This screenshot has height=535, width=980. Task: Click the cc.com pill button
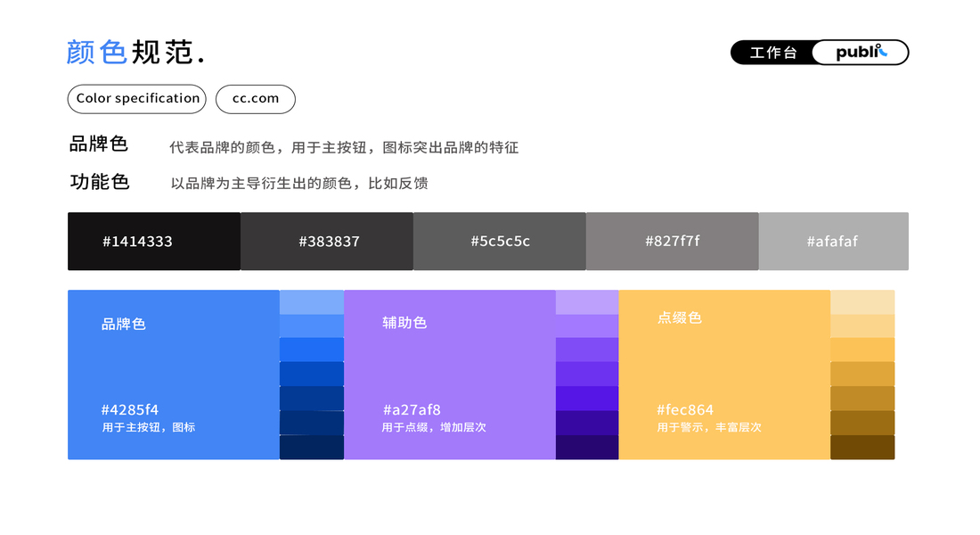[x=256, y=99]
